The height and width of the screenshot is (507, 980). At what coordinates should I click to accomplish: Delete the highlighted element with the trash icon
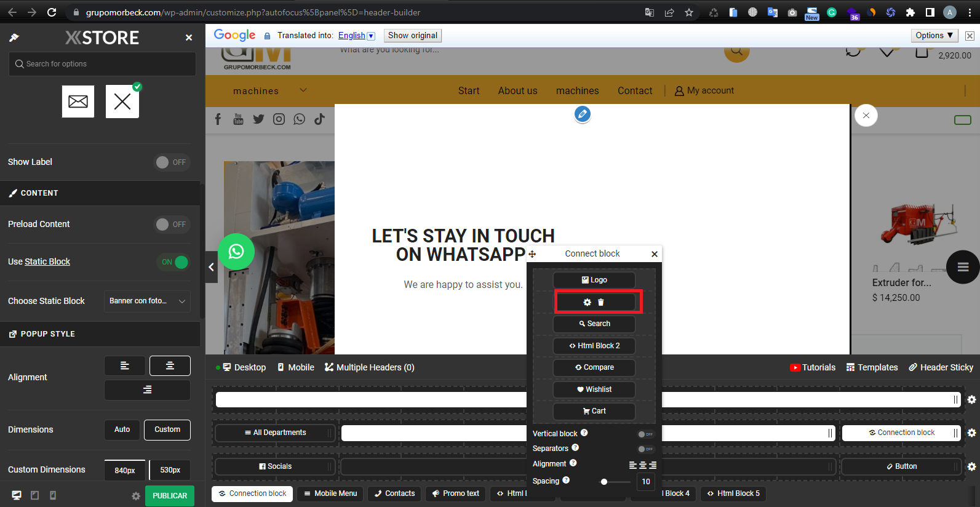(x=601, y=302)
